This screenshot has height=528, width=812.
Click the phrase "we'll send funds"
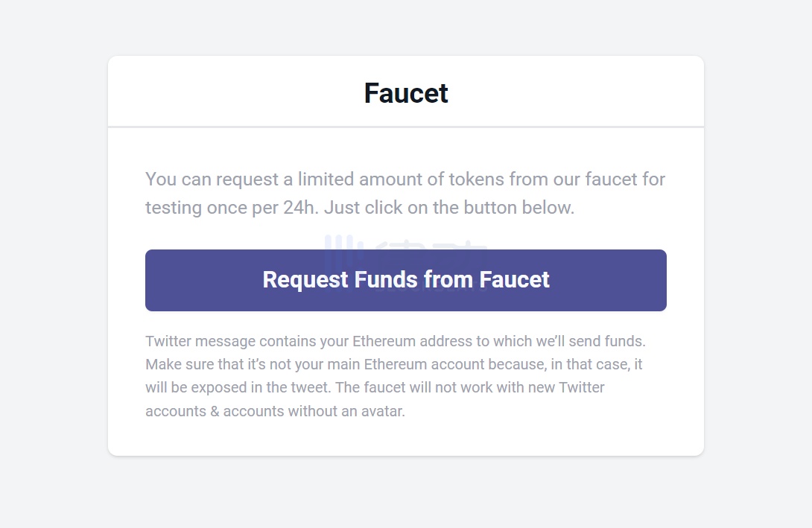(589, 342)
